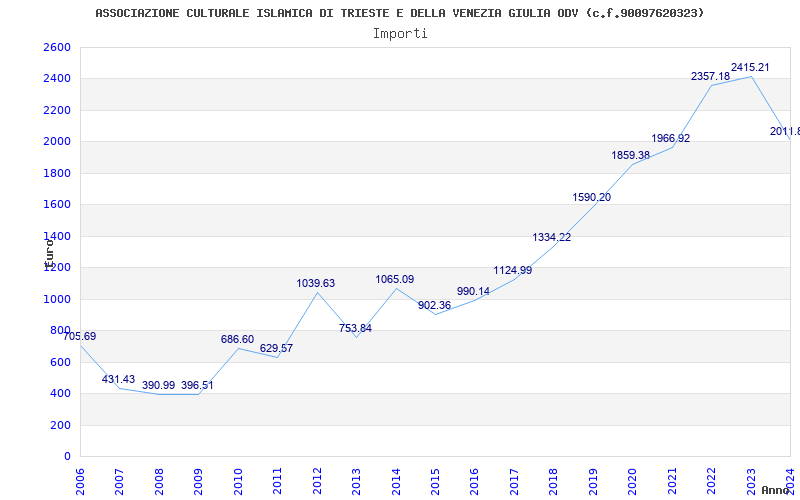The width and height of the screenshot is (800, 500).
Task: Click the y-axis value 1000
Action: point(57,299)
